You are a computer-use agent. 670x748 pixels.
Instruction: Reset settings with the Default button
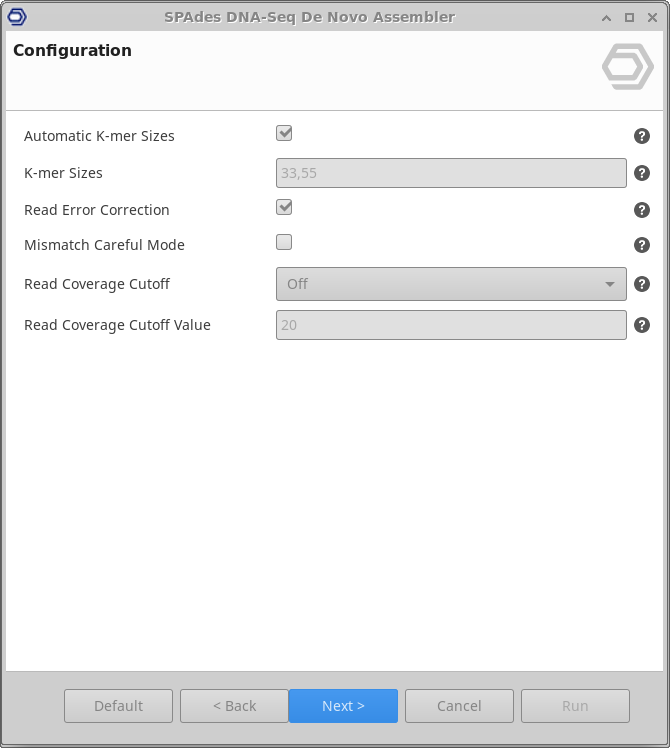pyautogui.click(x=118, y=706)
